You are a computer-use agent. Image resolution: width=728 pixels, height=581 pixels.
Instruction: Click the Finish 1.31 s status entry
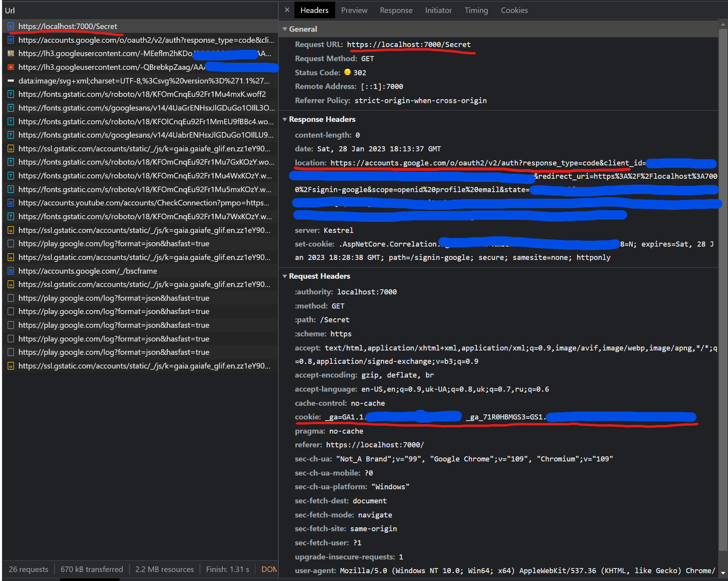228,569
